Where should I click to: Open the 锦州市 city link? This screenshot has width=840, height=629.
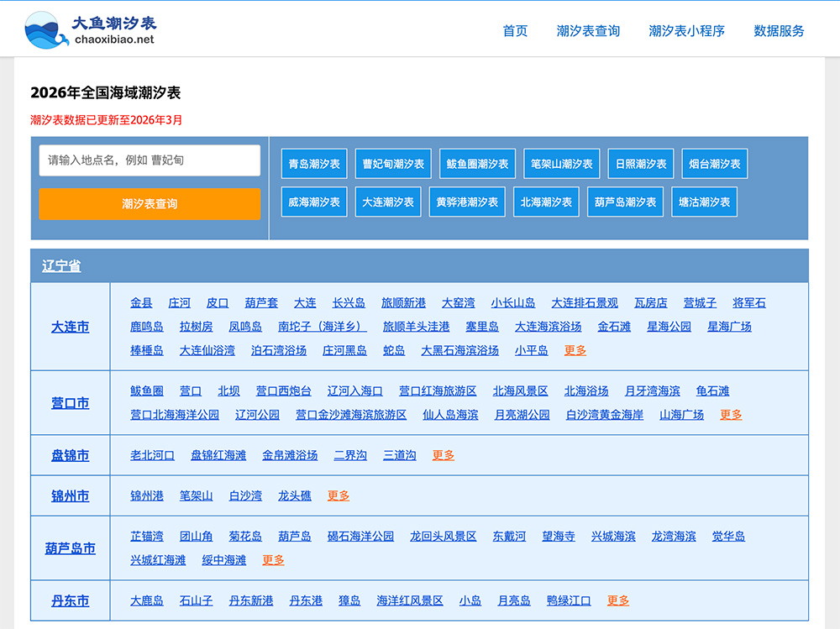pos(71,496)
